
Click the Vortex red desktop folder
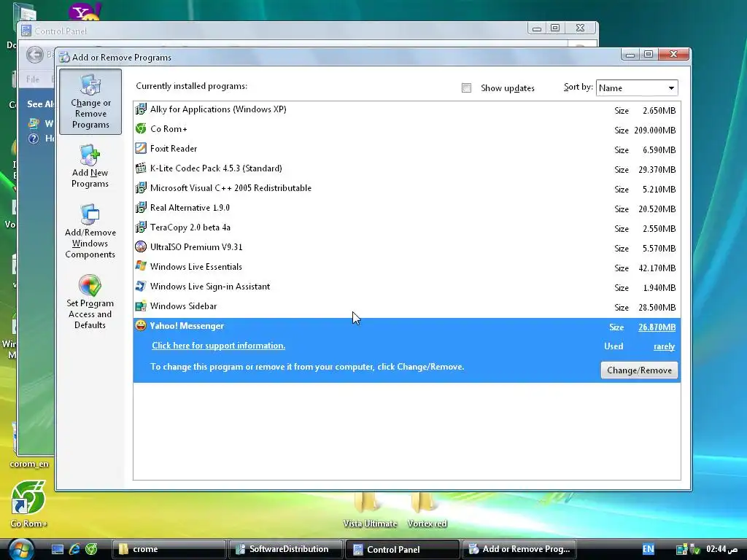tap(427, 510)
